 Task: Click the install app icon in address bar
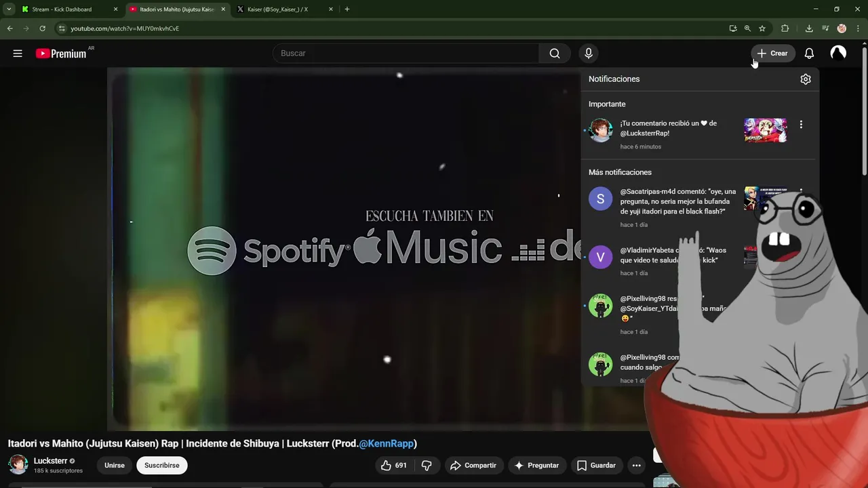pyautogui.click(x=733, y=28)
